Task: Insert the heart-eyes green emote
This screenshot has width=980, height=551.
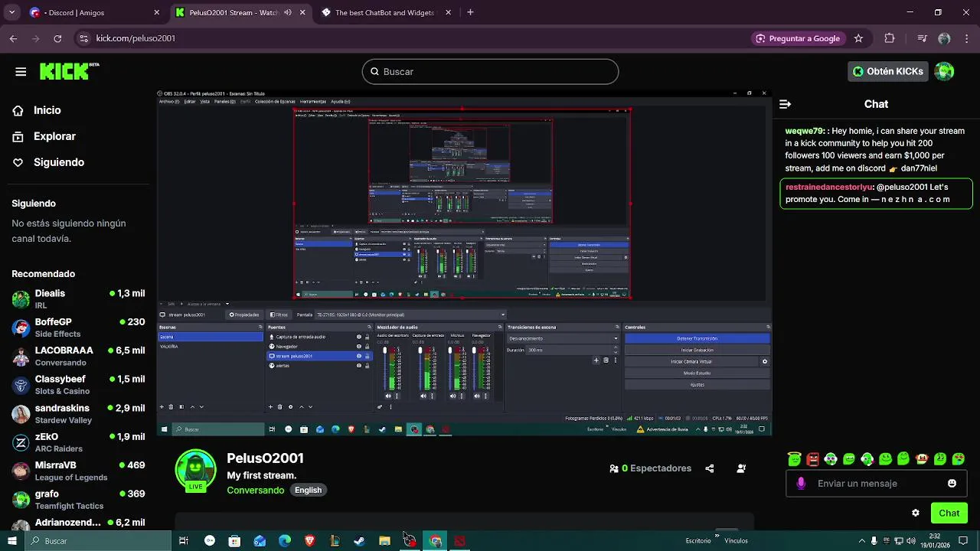Action: click(959, 459)
